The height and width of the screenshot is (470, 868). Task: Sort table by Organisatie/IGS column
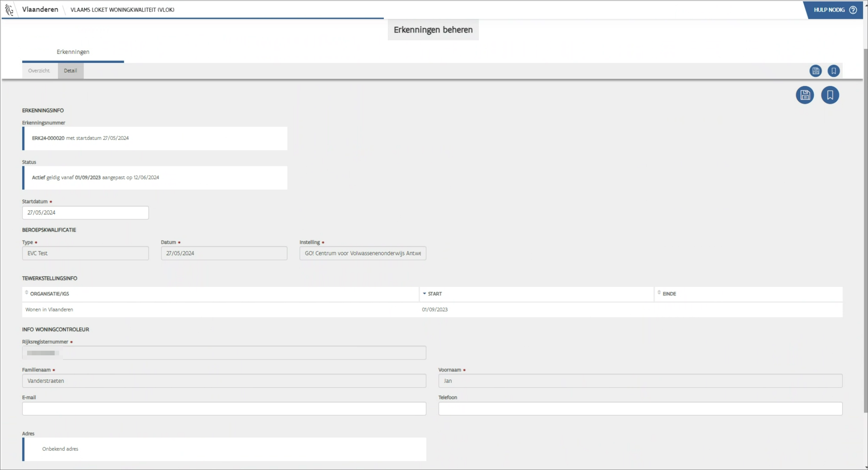pyautogui.click(x=49, y=294)
